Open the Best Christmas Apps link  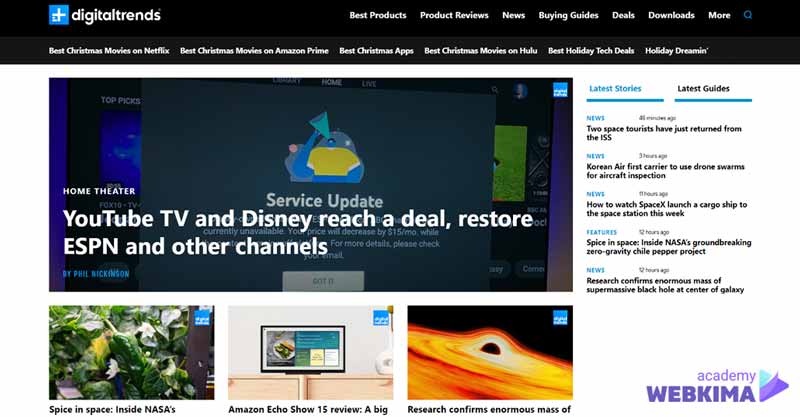pyautogui.click(x=376, y=51)
